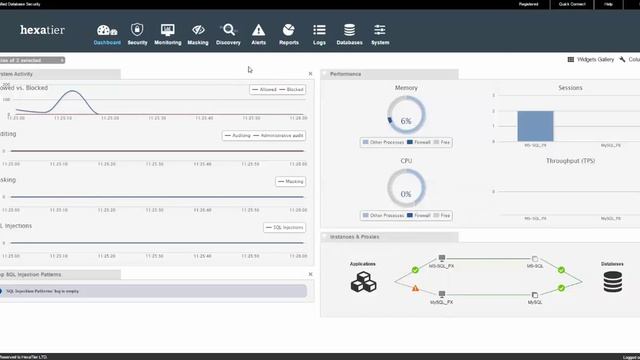Toggle the Blocked series in legend
This screenshot has height=360, width=640.
(x=291, y=89)
